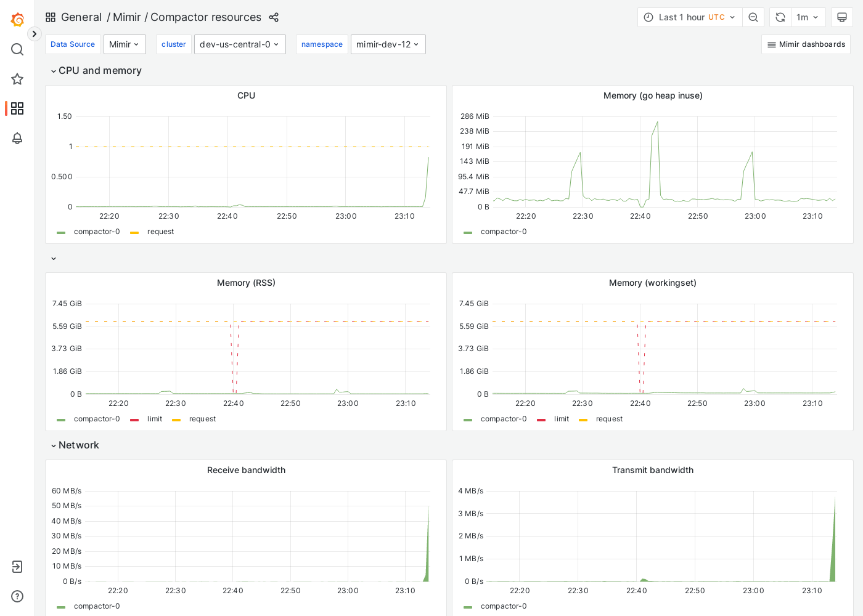
Task: Open the Last 1 hour time picker
Action: click(x=689, y=17)
